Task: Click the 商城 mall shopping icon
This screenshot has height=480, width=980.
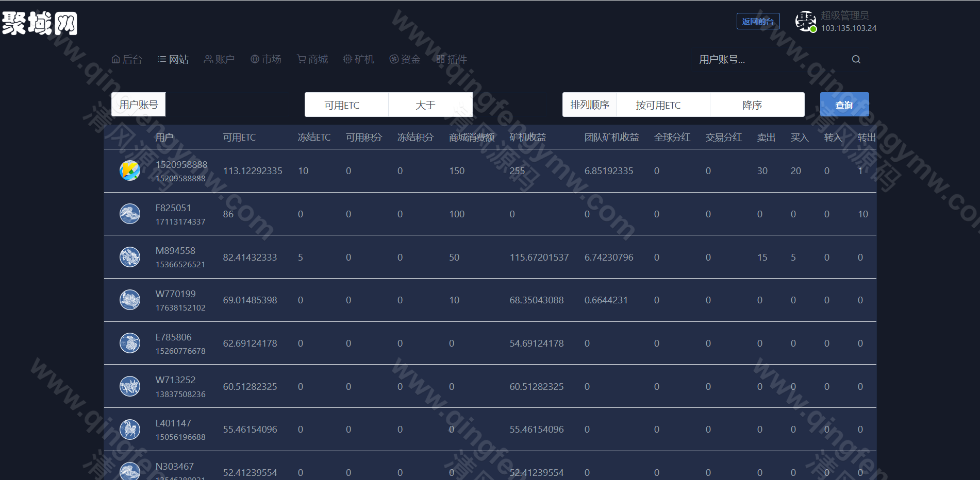Action: coord(301,59)
